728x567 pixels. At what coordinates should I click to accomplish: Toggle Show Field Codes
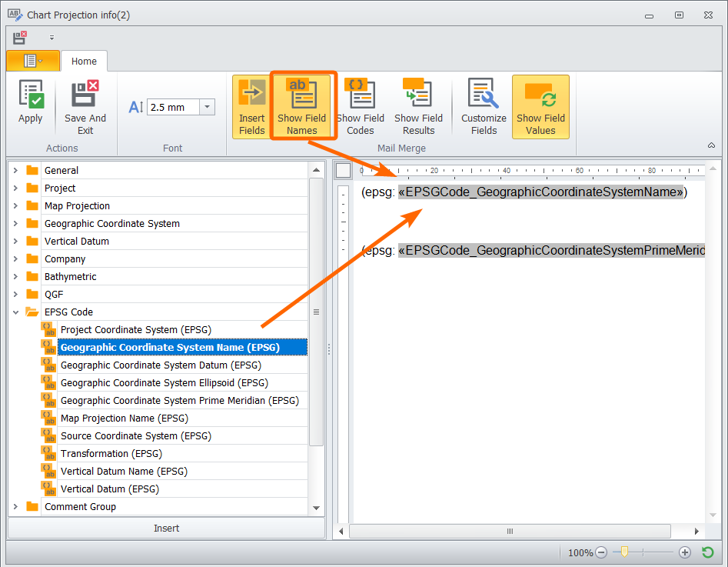coord(361,108)
